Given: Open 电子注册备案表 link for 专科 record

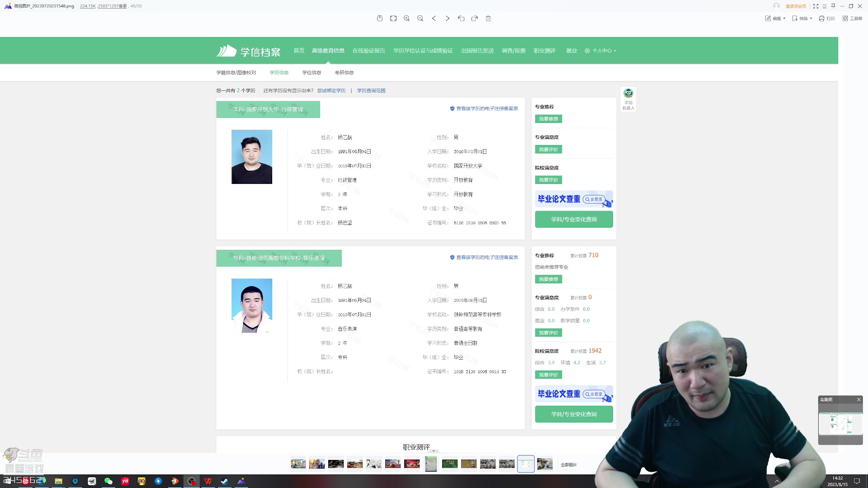Looking at the screenshot, I should 484,257.
